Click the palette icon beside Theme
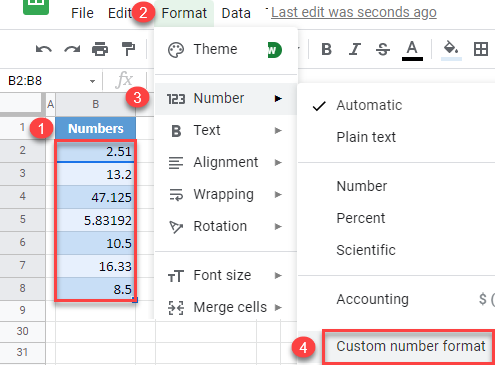495x365 pixels. [176, 50]
